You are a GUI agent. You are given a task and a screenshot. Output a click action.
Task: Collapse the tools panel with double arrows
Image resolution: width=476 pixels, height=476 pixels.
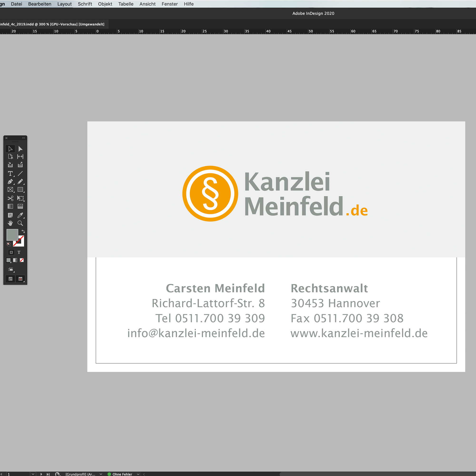(x=24, y=138)
